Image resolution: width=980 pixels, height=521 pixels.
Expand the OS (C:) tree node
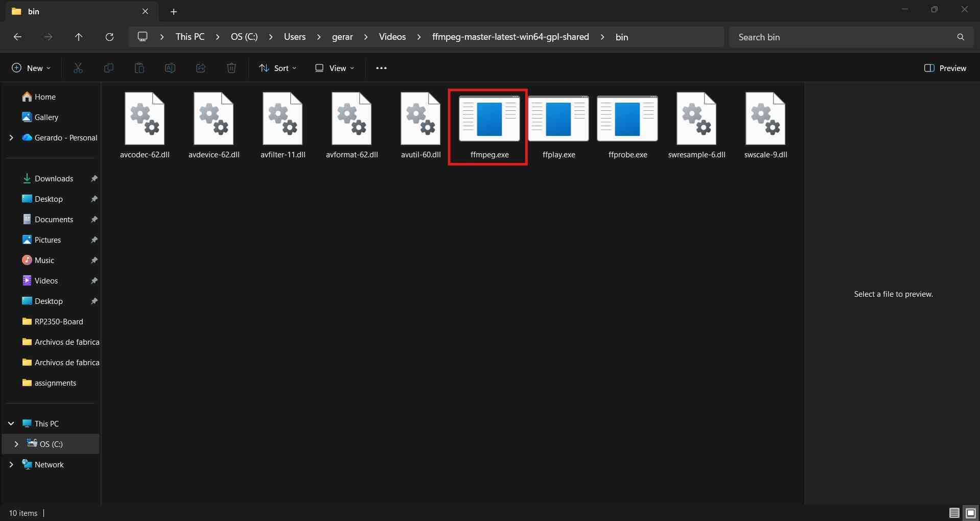coord(16,444)
